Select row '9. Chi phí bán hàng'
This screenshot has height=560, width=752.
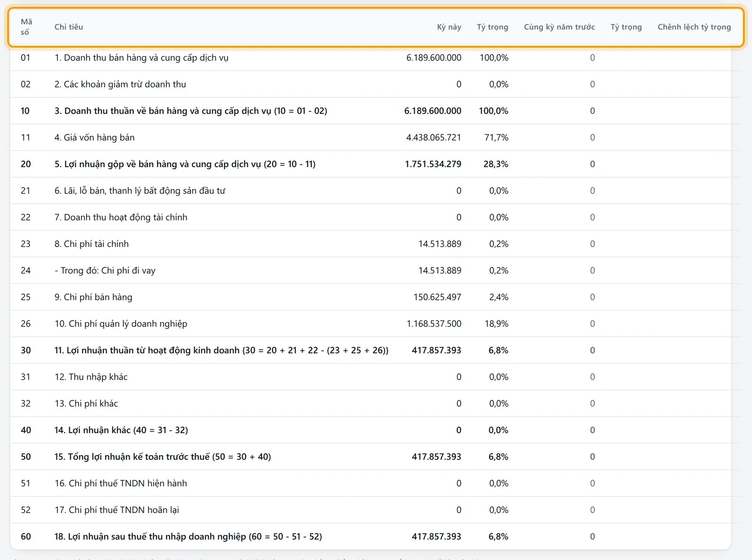point(371,297)
